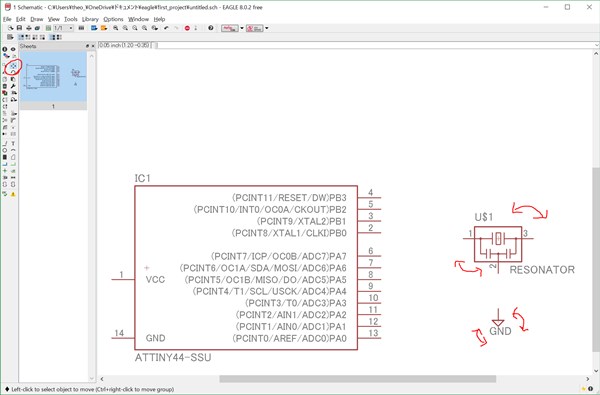Open the Window menu
This screenshot has width=600, height=395.
(138, 19)
